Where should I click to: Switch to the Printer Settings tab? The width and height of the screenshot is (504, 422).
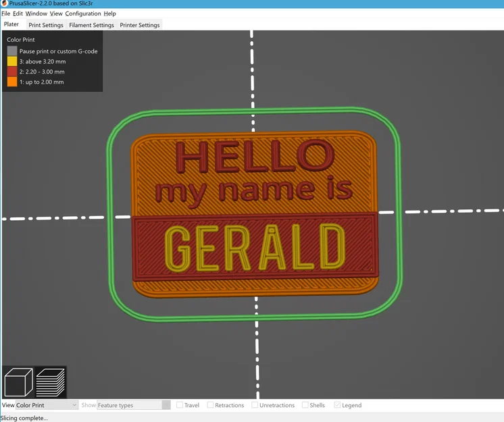coord(139,25)
